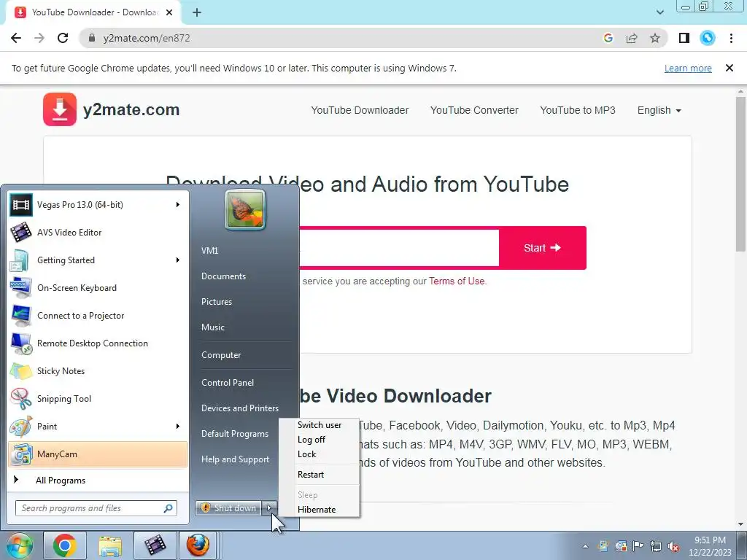Open VM1 user folder
Screen dimensions: 747x560
[x=209, y=251]
